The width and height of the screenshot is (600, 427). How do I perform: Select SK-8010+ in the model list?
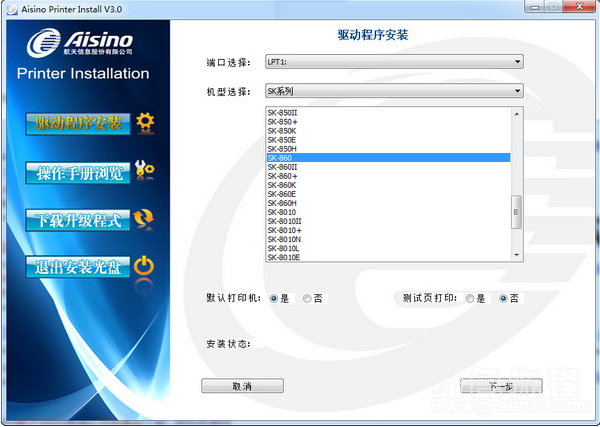click(x=388, y=230)
